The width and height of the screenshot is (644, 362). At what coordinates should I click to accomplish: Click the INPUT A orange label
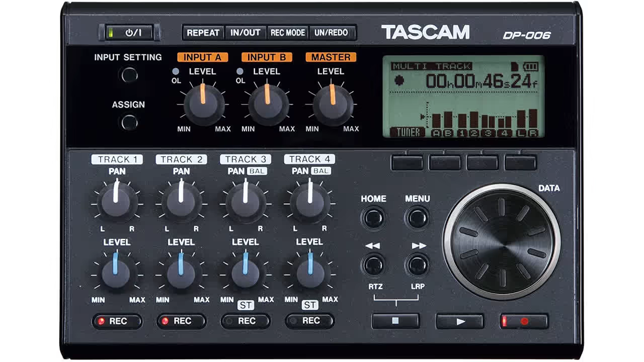(202, 57)
